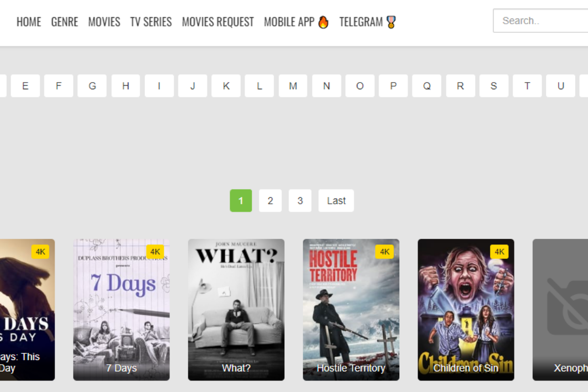Image resolution: width=588 pixels, height=392 pixels.
Task: Filter titles by letter P
Action: pyautogui.click(x=394, y=86)
